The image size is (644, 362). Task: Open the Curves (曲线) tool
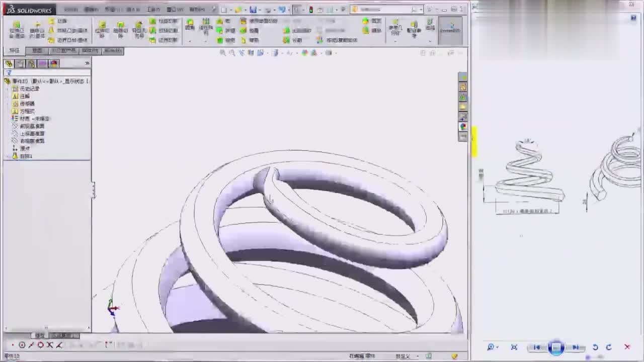click(x=430, y=25)
